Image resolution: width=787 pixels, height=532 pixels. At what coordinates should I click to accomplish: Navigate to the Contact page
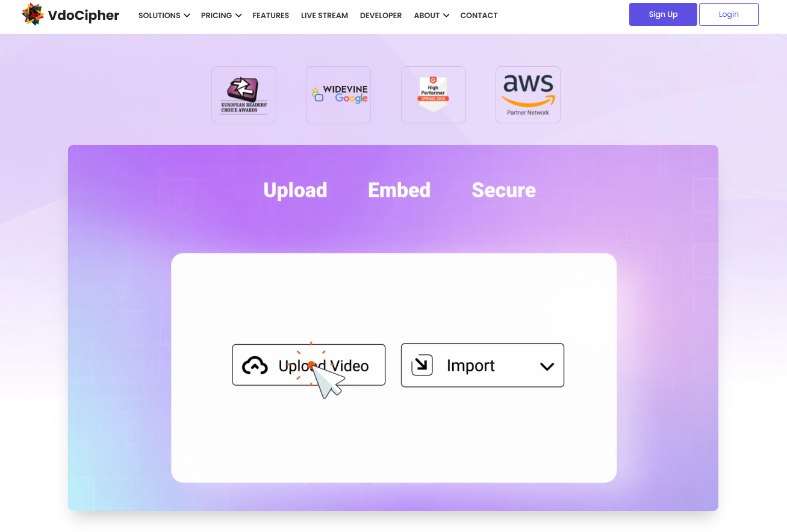(x=479, y=15)
